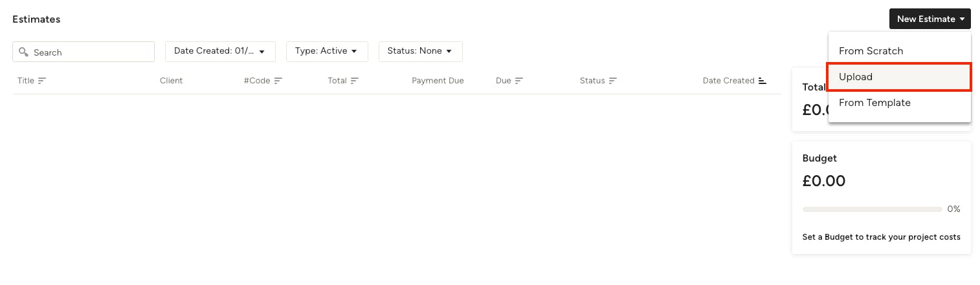Click the 0% budget percentage label
980x285 pixels.
[x=954, y=209]
